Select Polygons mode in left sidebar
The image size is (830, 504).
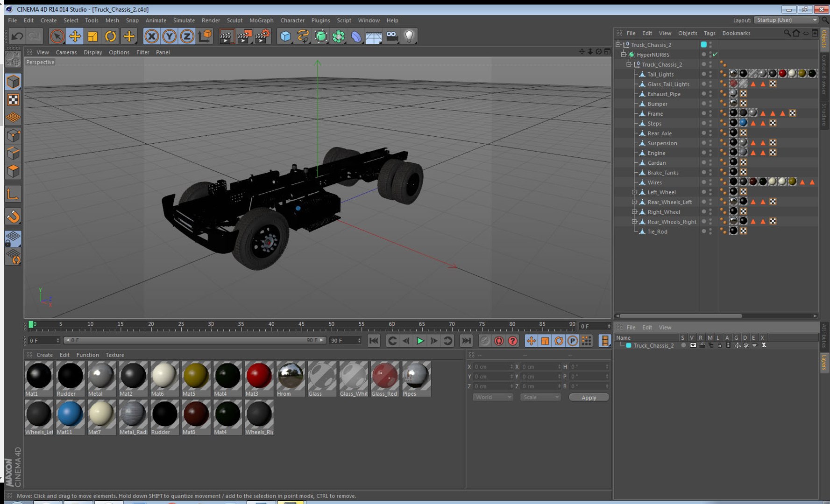click(13, 171)
